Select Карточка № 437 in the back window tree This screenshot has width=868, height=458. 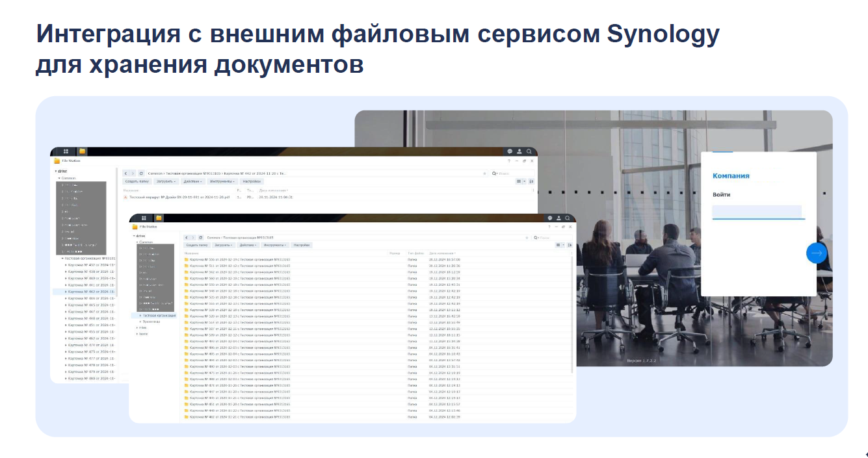click(92, 265)
